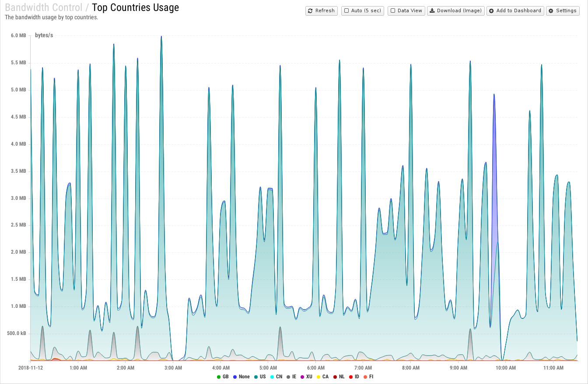Hide the NL series in legend
The image size is (588, 384).
pyautogui.click(x=339, y=377)
